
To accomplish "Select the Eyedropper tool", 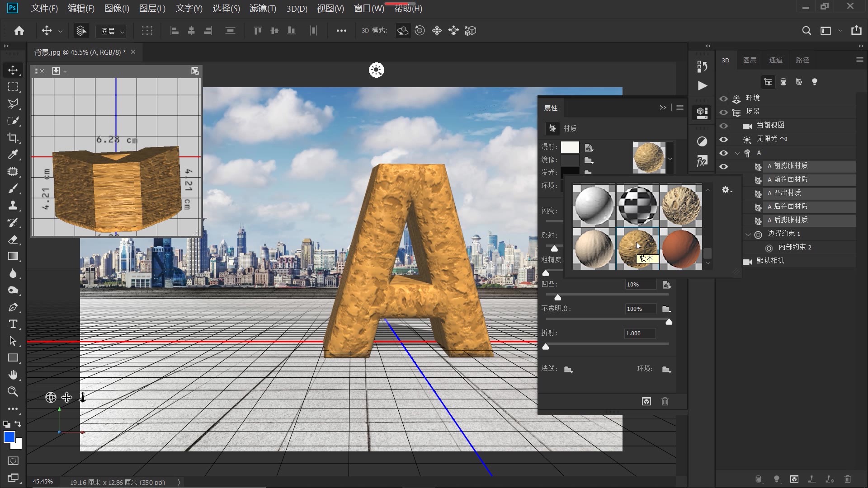I will (13, 155).
